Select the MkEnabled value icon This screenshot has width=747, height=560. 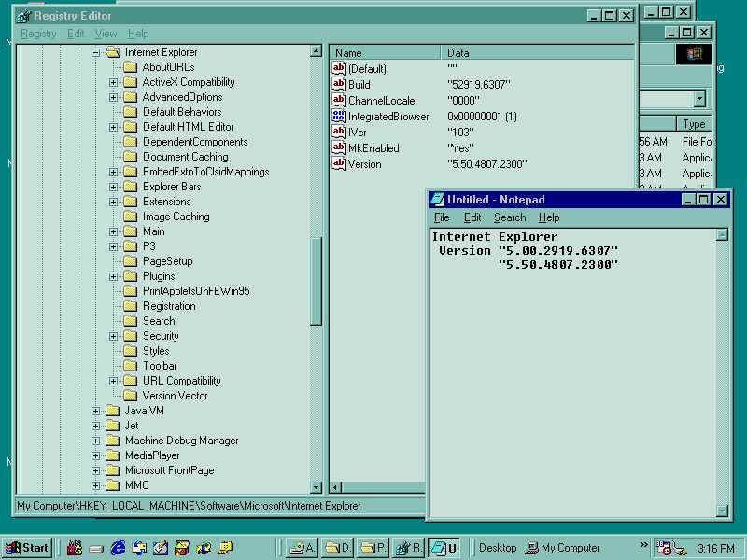pos(339,147)
